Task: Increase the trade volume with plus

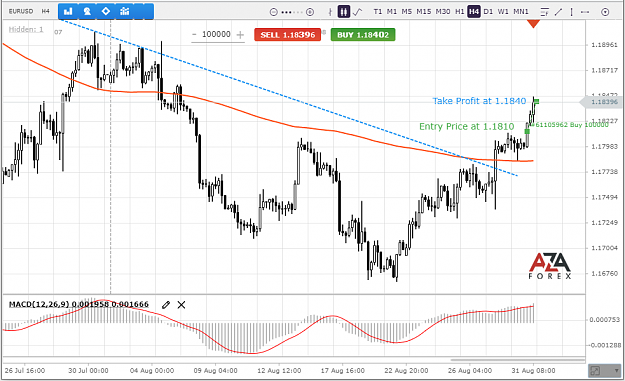Action: (240, 35)
